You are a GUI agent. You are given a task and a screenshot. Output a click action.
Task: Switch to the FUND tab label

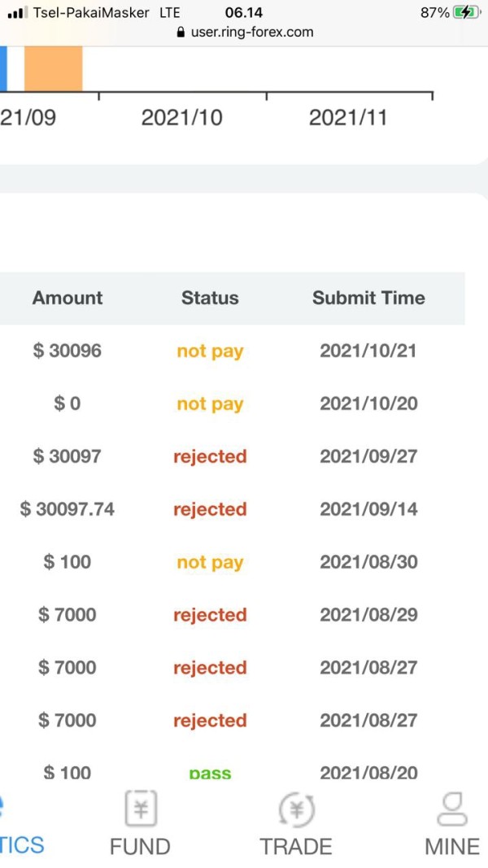point(140,847)
